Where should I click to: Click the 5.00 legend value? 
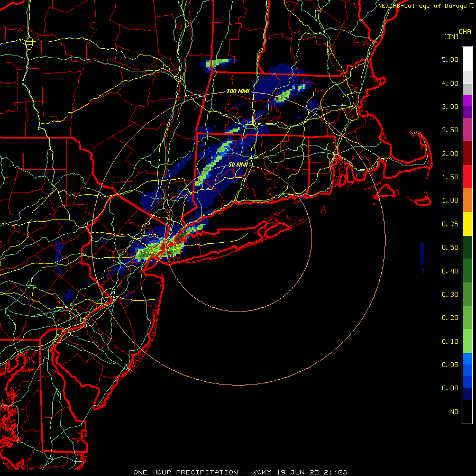point(450,59)
